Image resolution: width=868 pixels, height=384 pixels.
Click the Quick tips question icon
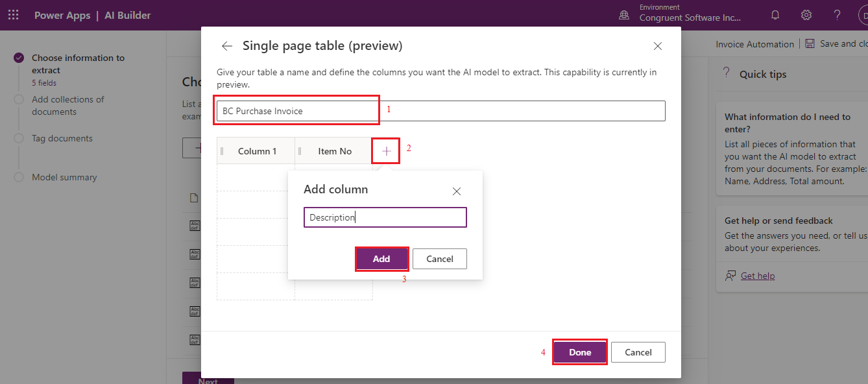point(727,73)
